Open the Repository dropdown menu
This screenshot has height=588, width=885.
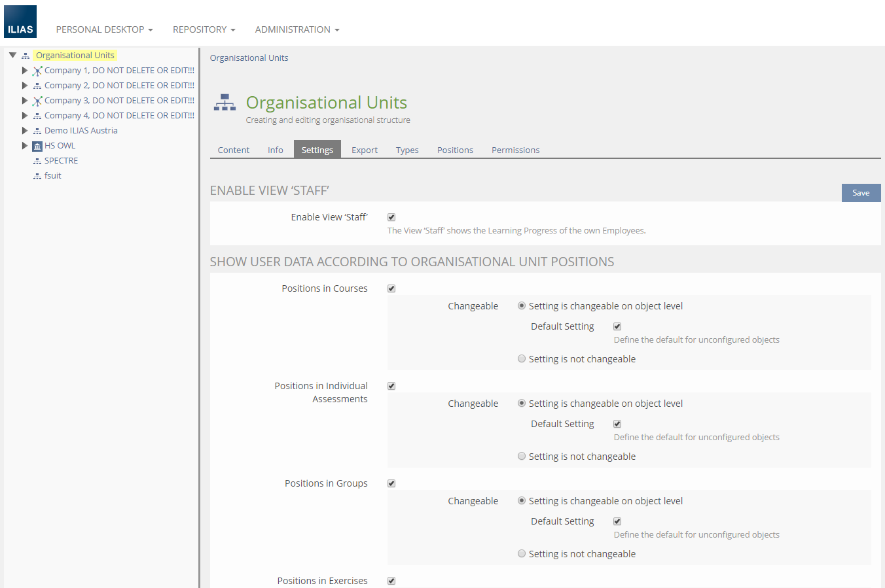coord(204,29)
